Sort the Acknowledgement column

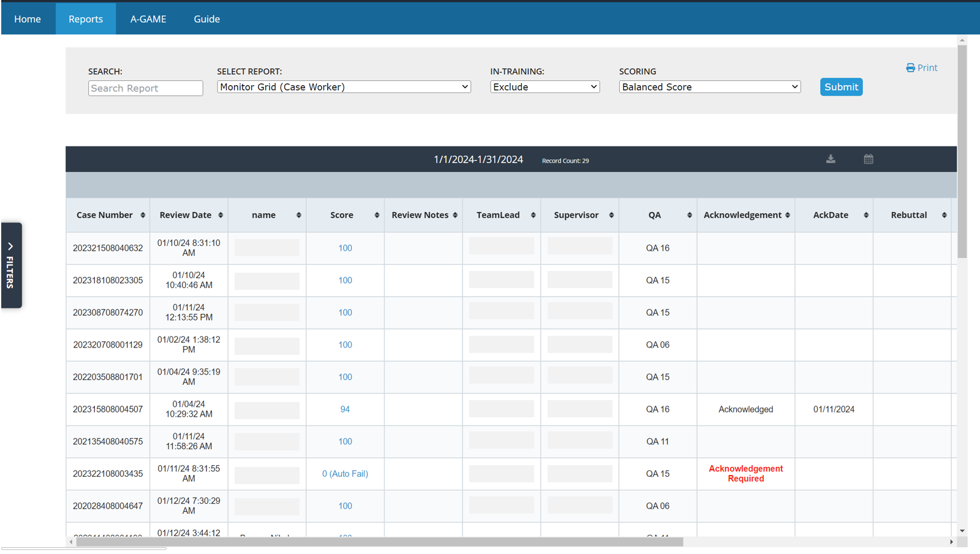pyautogui.click(x=788, y=215)
